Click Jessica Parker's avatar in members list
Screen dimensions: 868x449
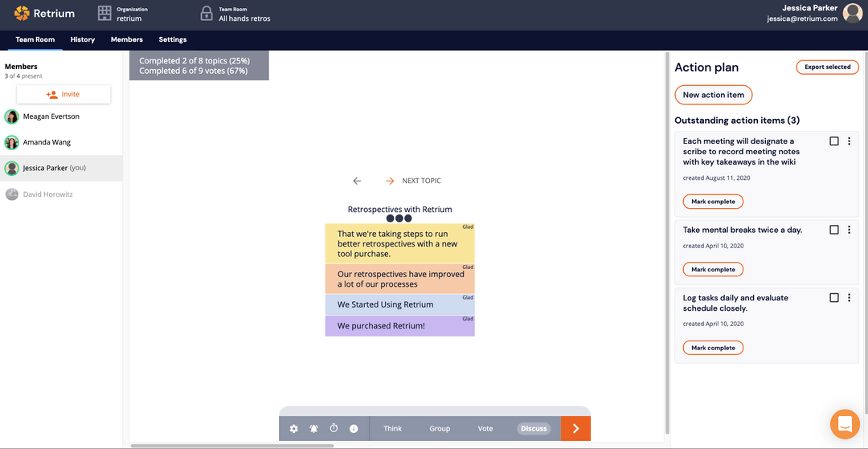click(11, 169)
